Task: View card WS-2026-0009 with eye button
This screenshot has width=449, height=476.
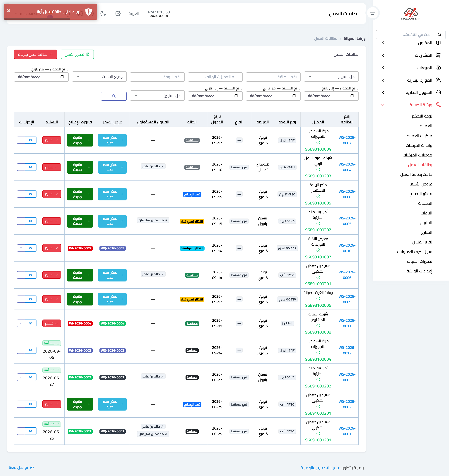Action: 30,299
